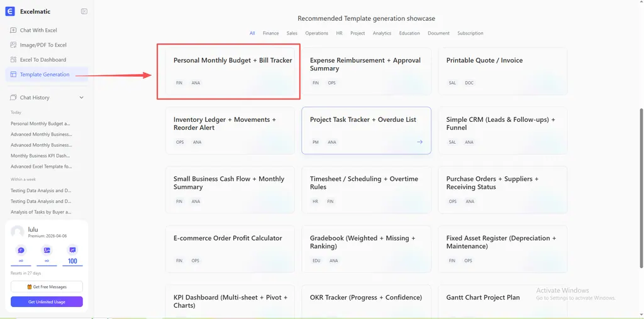The image size is (644, 319).
Task: Switch to the Analytics category tab
Action: (382, 33)
